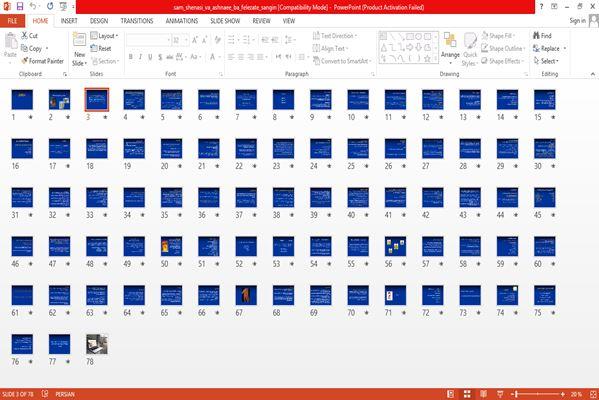Open Reading View from status bar
599x400 pixels.
(x=483, y=394)
